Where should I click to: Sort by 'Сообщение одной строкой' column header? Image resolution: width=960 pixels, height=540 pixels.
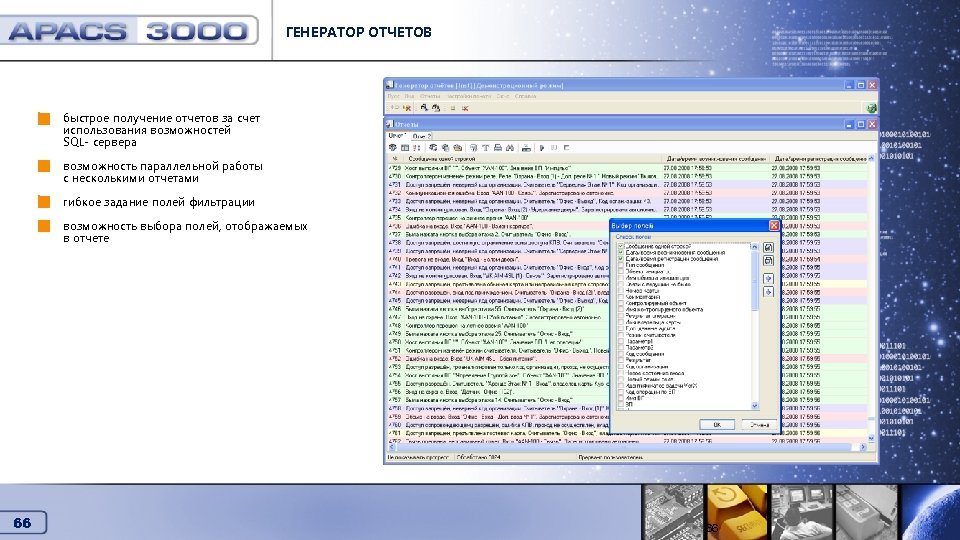[533, 159]
